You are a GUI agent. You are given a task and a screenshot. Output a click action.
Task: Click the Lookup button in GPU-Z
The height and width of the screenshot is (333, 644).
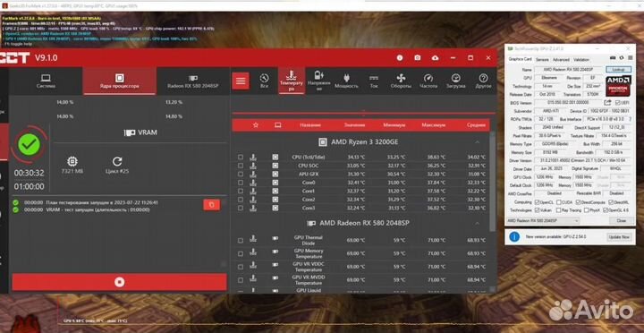[619, 70]
